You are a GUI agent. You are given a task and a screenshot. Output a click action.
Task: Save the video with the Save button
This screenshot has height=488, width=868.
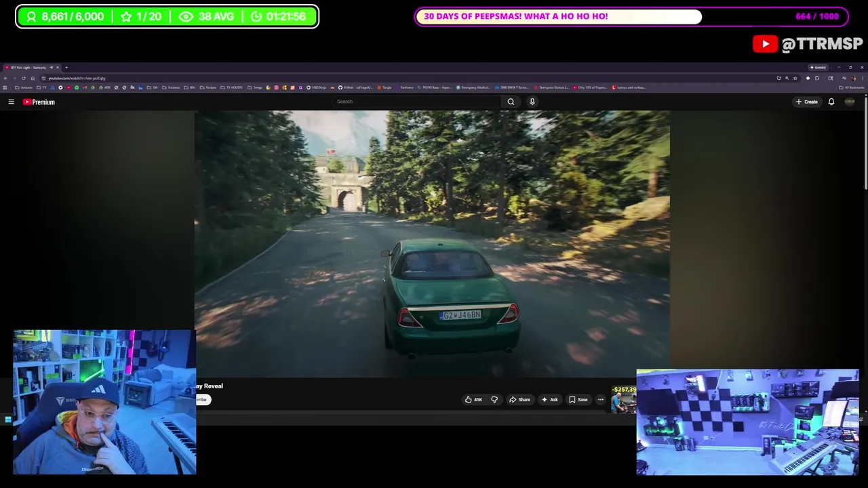[578, 399]
